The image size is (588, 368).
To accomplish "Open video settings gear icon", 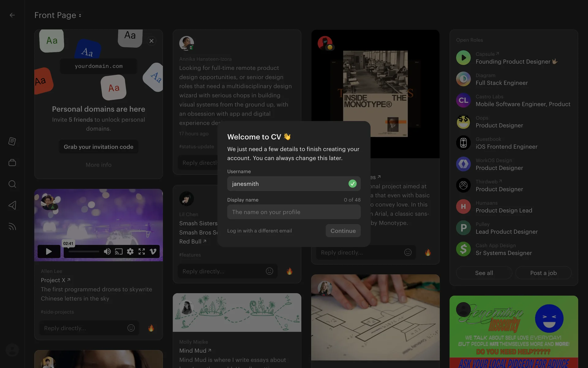I will tap(130, 252).
